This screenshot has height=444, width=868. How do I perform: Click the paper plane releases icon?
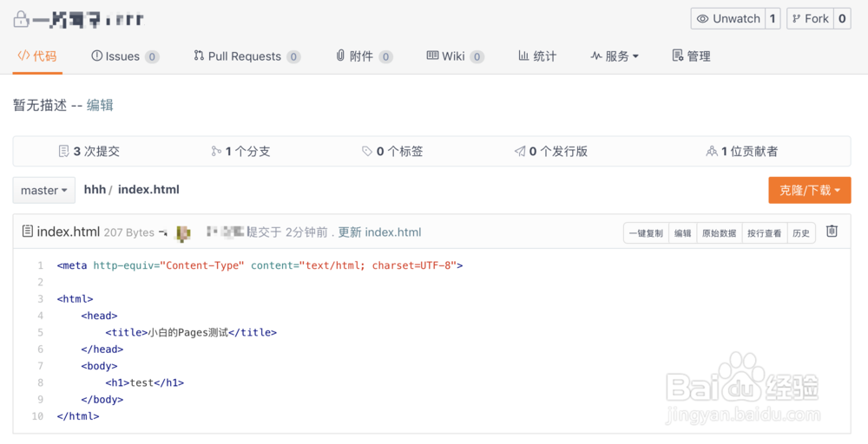click(x=520, y=152)
